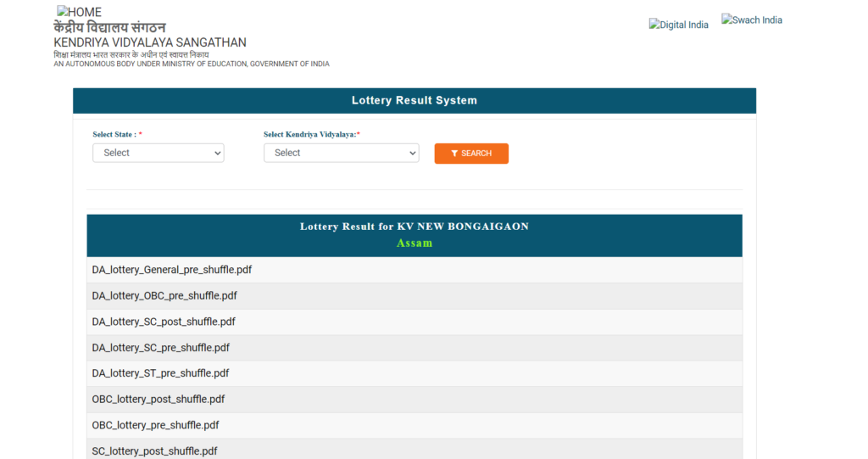Open DA_lottery_General_pre_shuffle.pdf

click(171, 270)
